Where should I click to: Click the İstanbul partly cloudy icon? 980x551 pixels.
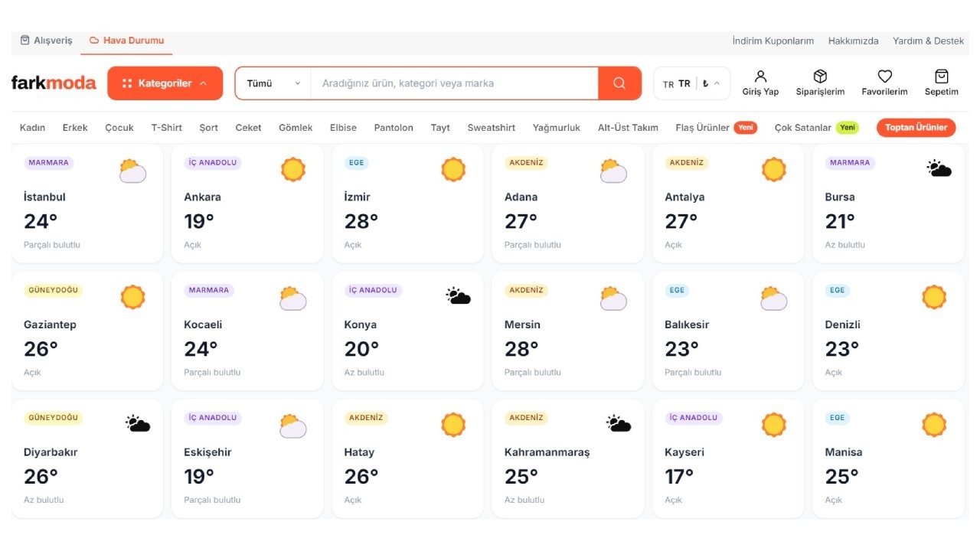point(132,170)
